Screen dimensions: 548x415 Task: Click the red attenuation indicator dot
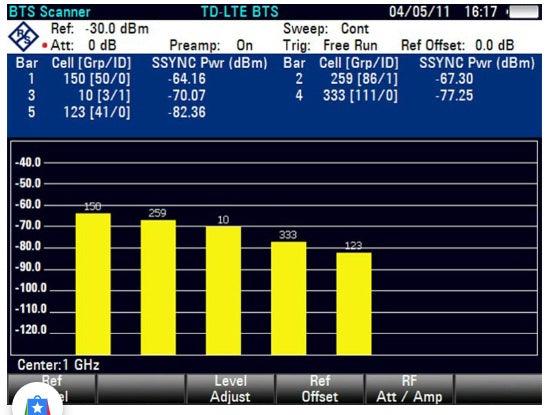[44, 45]
